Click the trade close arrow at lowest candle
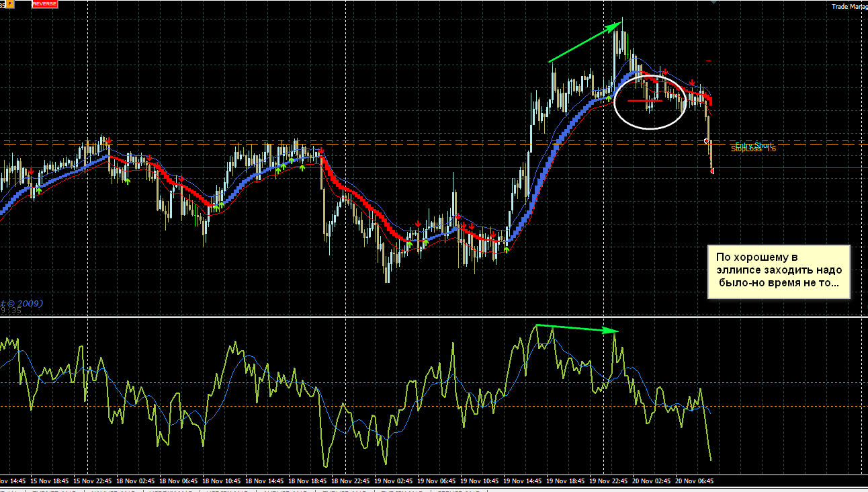868x492 pixels. (x=711, y=171)
